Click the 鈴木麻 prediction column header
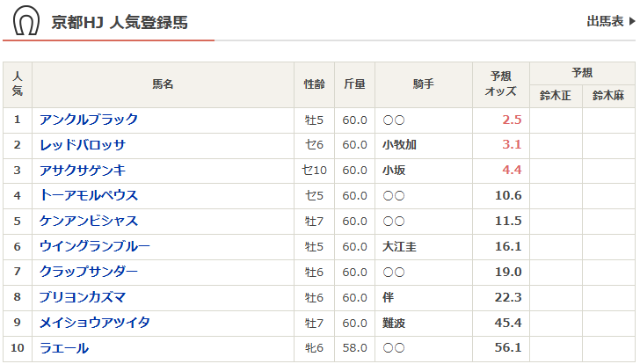The image size is (640, 364). [608, 96]
